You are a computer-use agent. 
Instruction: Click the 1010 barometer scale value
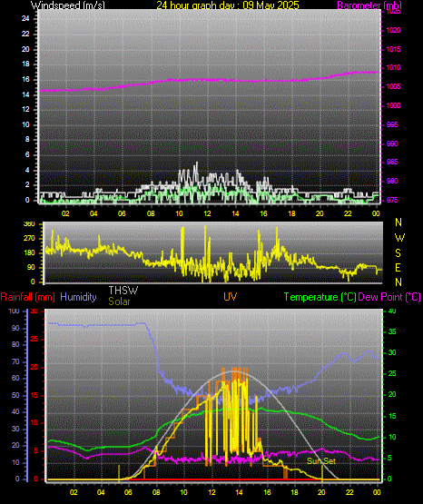393,67
